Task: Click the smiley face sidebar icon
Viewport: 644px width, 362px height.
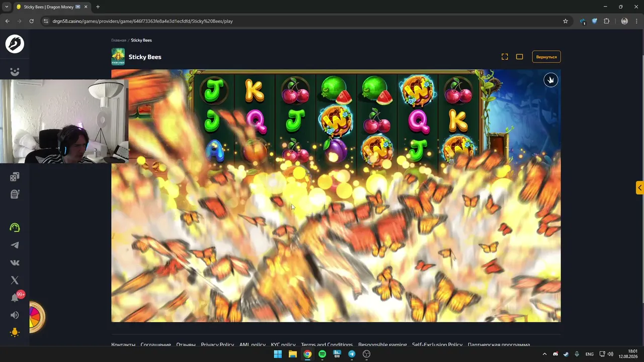Action: (15, 72)
